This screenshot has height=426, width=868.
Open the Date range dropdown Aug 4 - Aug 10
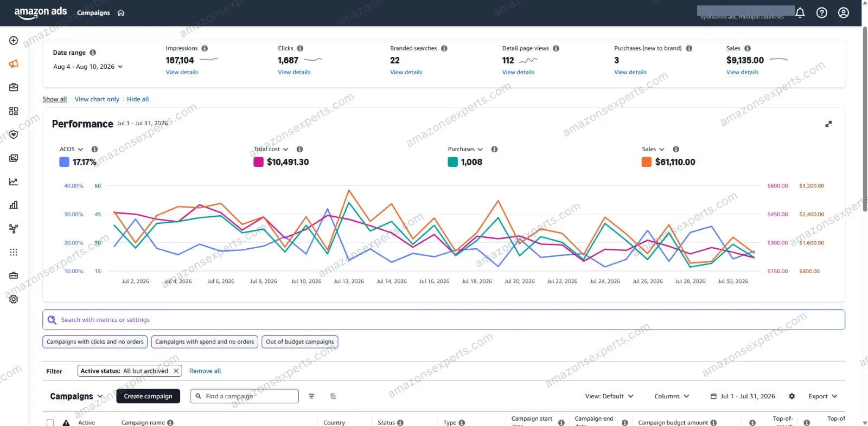point(88,67)
